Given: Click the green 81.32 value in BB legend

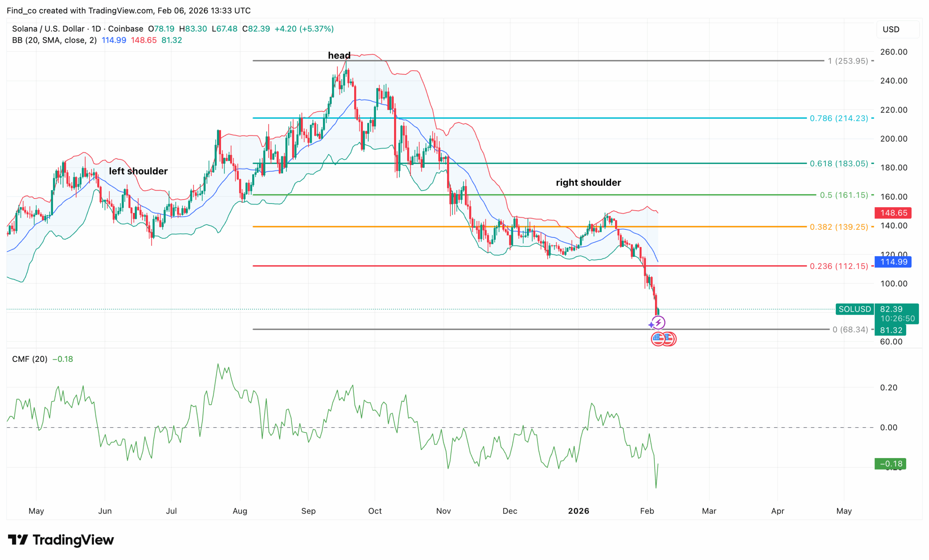Looking at the screenshot, I should click(172, 40).
